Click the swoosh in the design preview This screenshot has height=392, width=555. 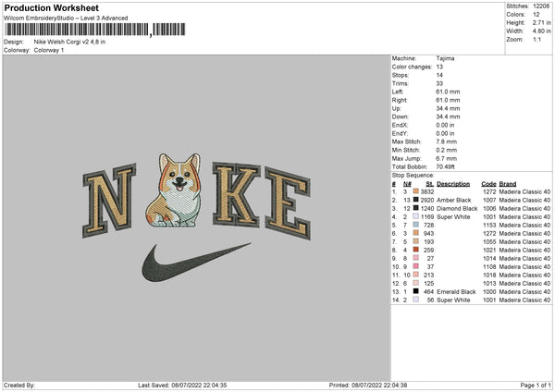click(x=196, y=263)
